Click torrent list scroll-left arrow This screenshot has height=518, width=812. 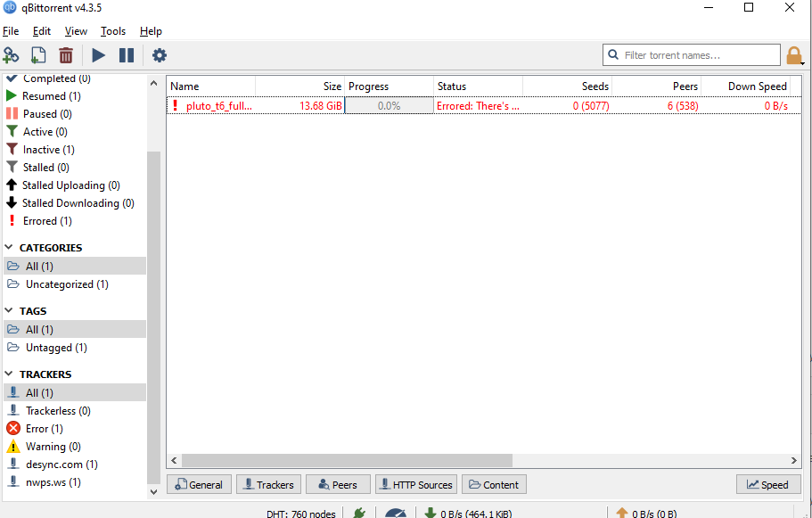coord(174,461)
